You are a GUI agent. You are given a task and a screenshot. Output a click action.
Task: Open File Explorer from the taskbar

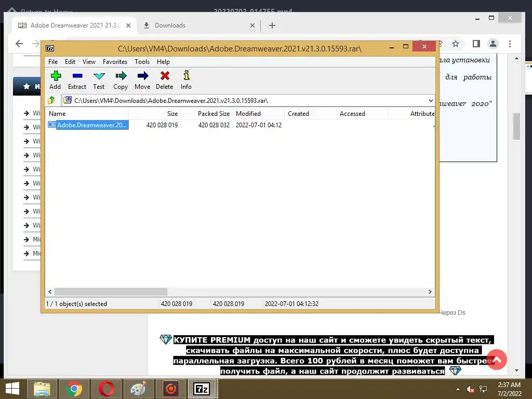pos(42,389)
